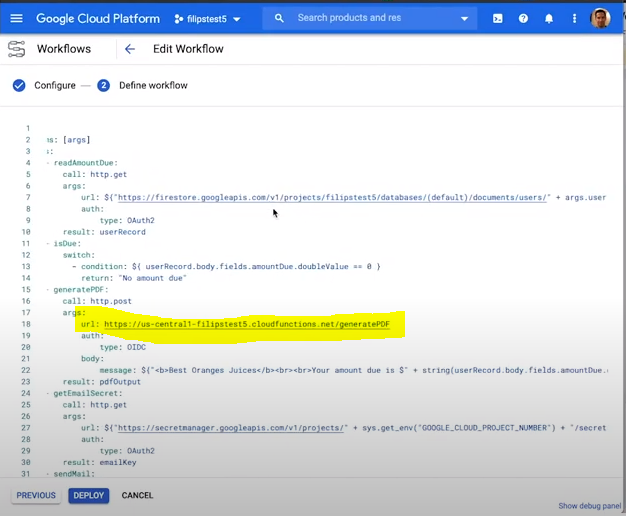The height and width of the screenshot is (516, 626).
Task: Click the cloudfunctions.net/generatePDF URL
Action: [247, 324]
